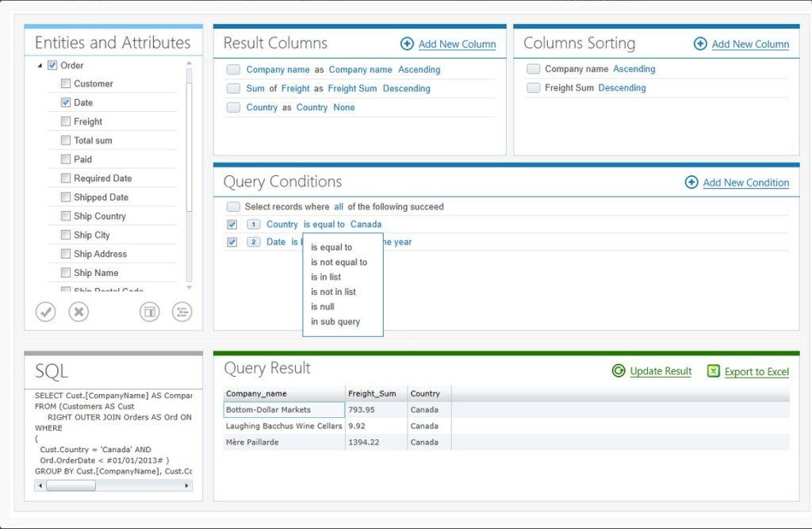Open sort dropdown Ascending for Company name result column
The width and height of the screenshot is (812, 529).
point(419,70)
